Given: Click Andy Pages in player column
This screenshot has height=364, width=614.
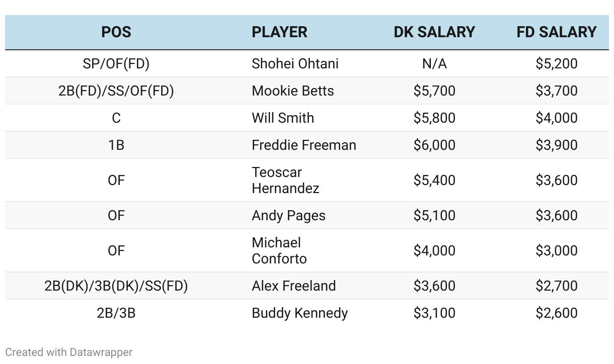Looking at the screenshot, I should [288, 216].
